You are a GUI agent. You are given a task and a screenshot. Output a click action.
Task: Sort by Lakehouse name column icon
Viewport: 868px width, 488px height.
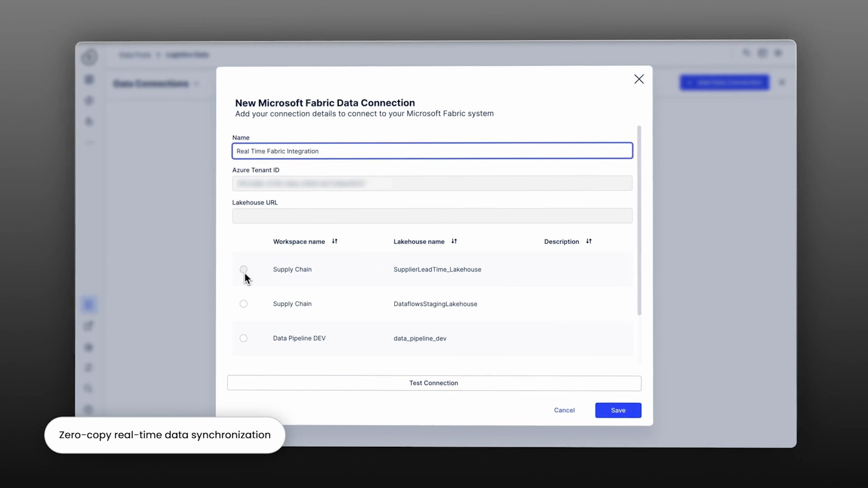pos(454,241)
